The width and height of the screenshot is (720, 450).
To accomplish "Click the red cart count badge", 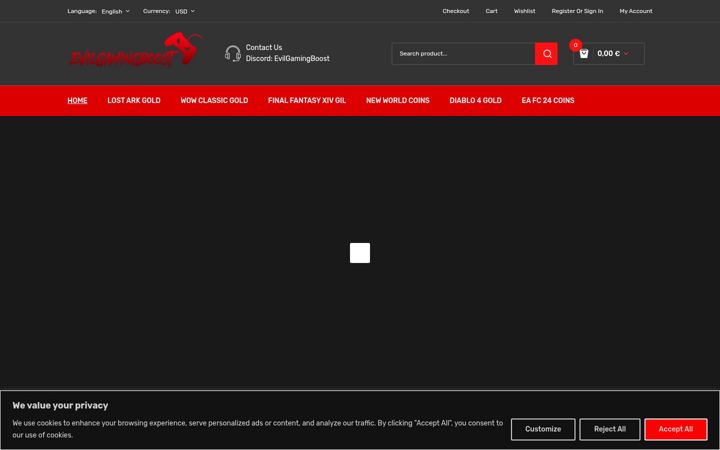I will click(x=575, y=45).
